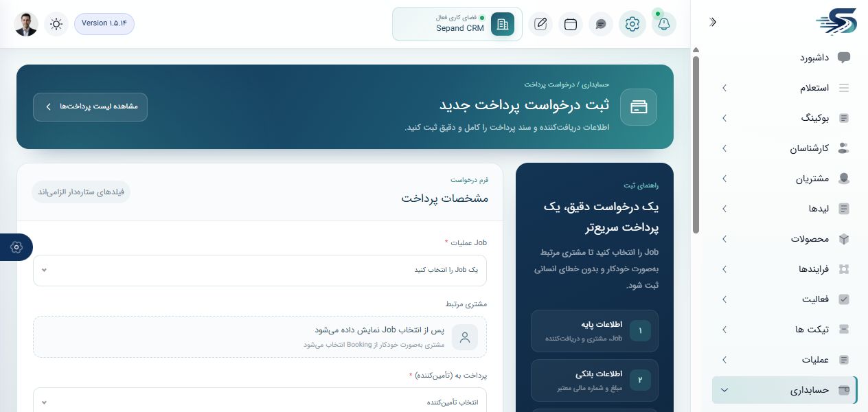Image resolution: width=868 pixels, height=412 pixels.
Task: Select step 2 اطلاعات بانکی
Action: [595, 380]
